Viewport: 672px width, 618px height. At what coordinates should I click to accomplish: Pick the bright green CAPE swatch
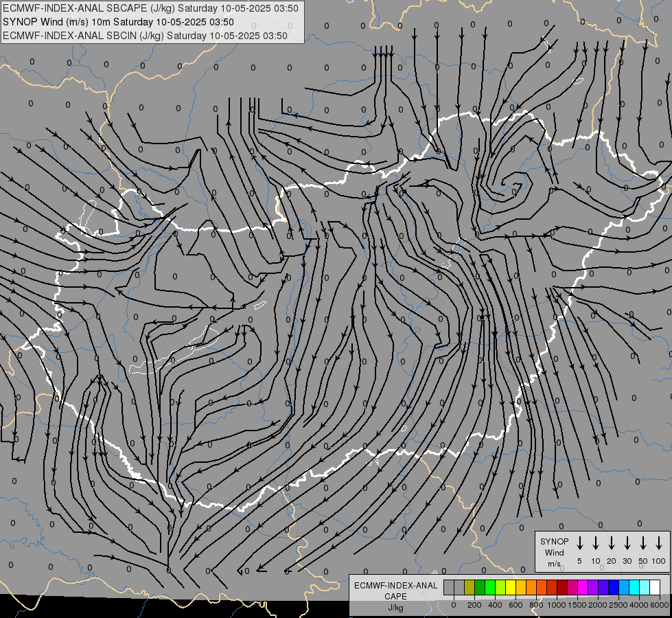coord(490,587)
